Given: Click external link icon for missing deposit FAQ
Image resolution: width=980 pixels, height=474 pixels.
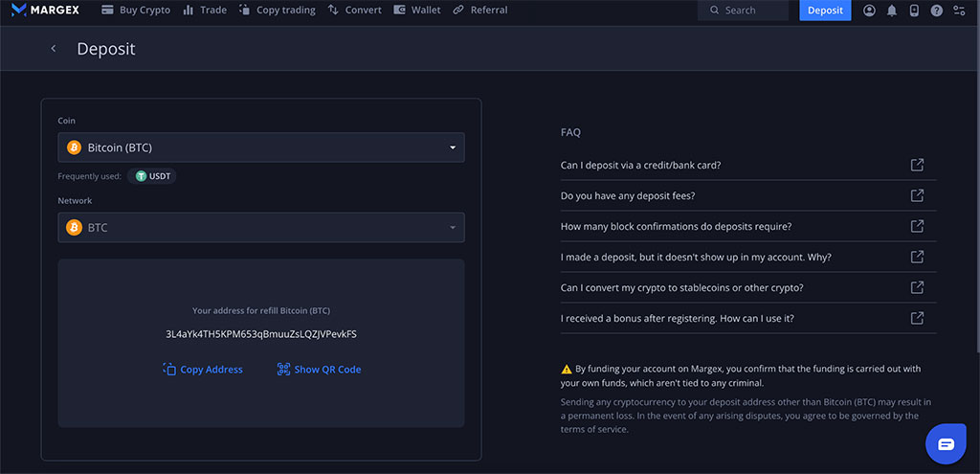Looking at the screenshot, I should [x=917, y=257].
